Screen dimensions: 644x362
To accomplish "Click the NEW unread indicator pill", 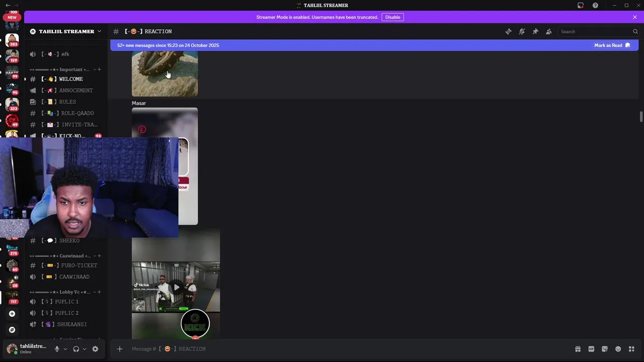I will pos(12,17).
